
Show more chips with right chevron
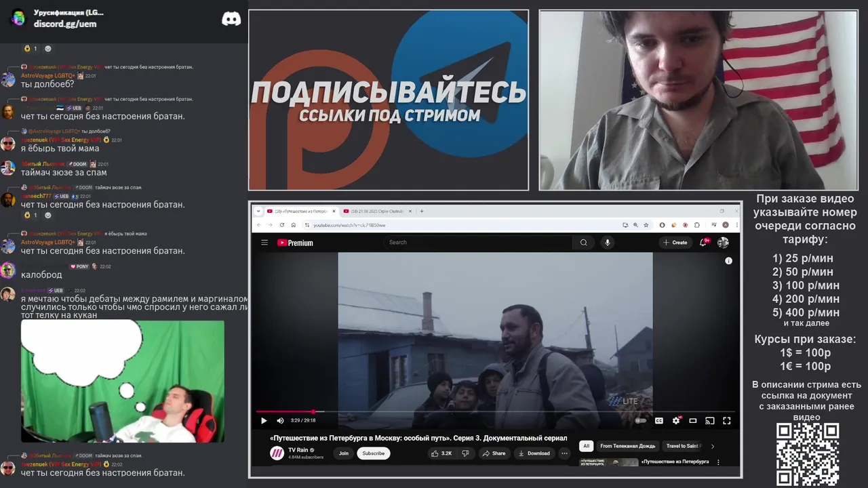tap(712, 446)
